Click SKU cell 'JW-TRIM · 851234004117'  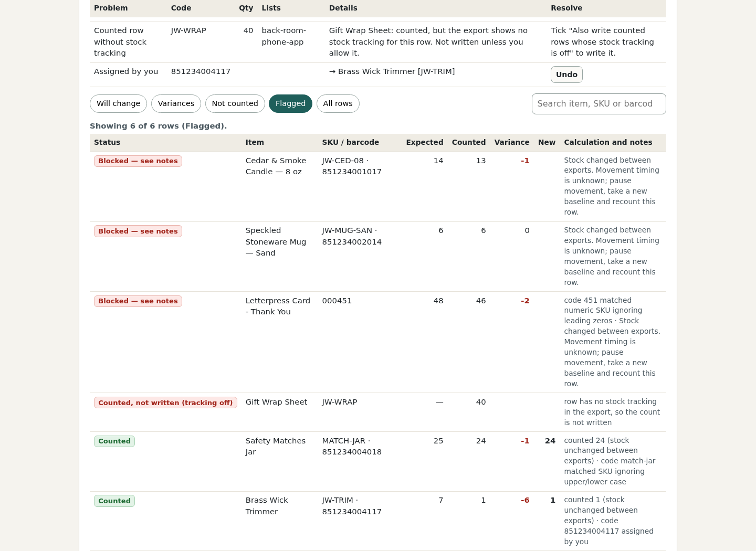[352, 506]
